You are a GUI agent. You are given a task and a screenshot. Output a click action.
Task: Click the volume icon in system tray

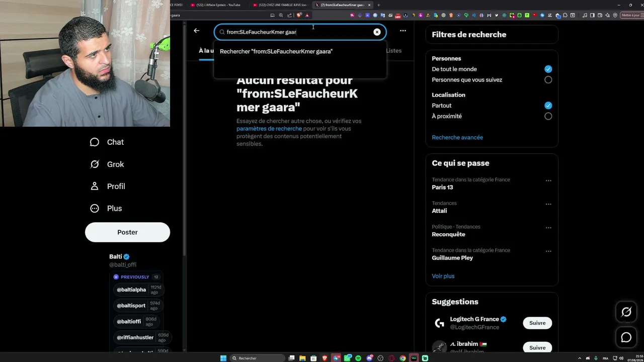(622, 358)
